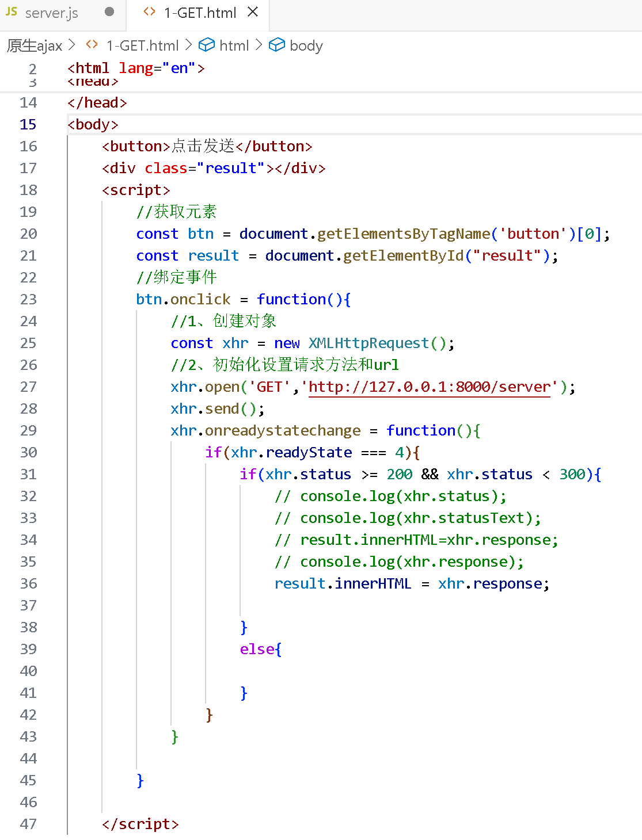Click the //绑定事件 comment
Image resolution: width=642 pixels, height=840 pixels.
pos(176,277)
